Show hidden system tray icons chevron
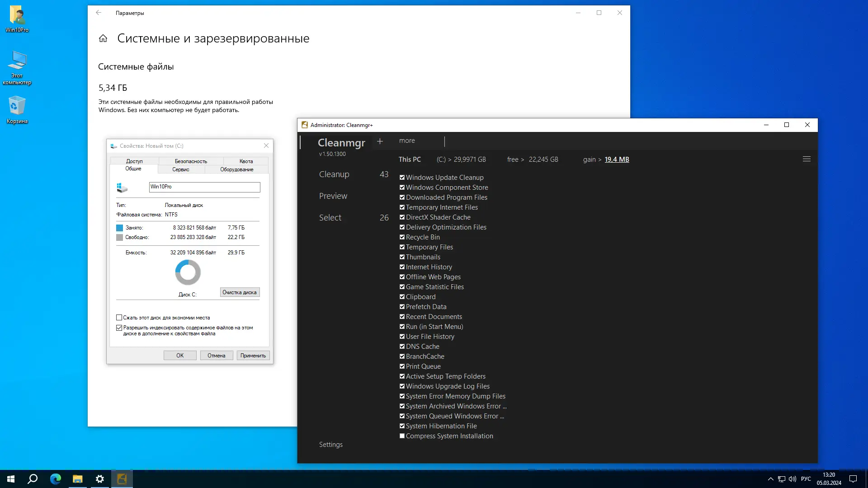This screenshot has height=488, width=868. [x=770, y=479]
